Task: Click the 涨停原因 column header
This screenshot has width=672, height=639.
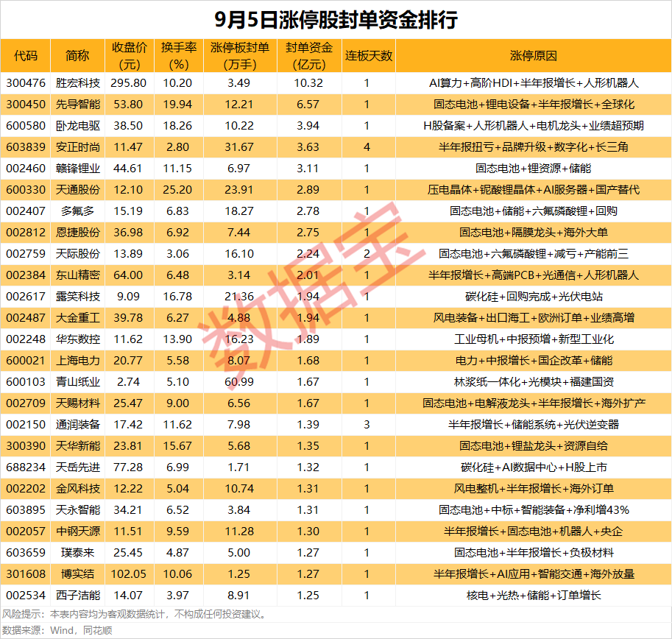Action: [x=534, y=56]
